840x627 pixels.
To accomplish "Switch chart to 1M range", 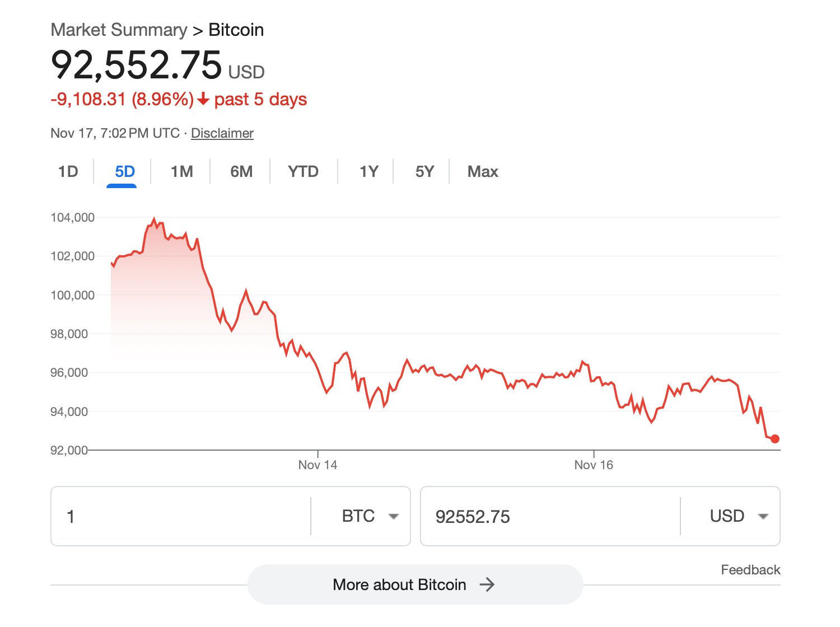I will (181, 171).
